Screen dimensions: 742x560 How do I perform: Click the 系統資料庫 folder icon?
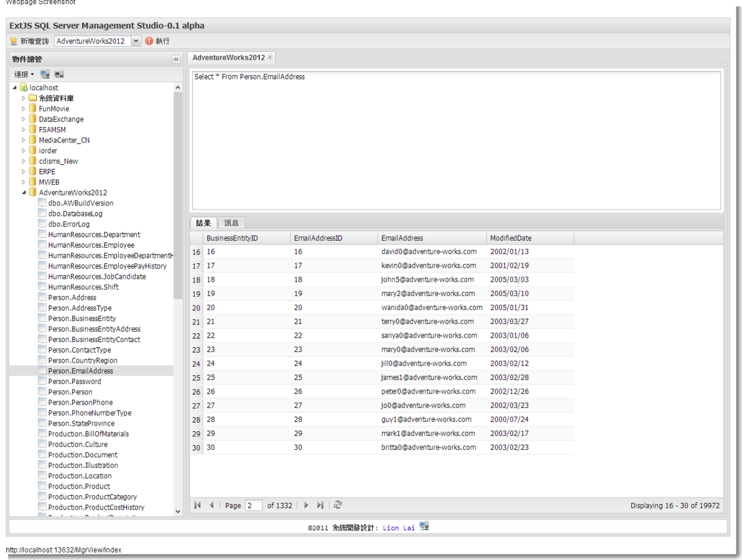pos(32,98)
